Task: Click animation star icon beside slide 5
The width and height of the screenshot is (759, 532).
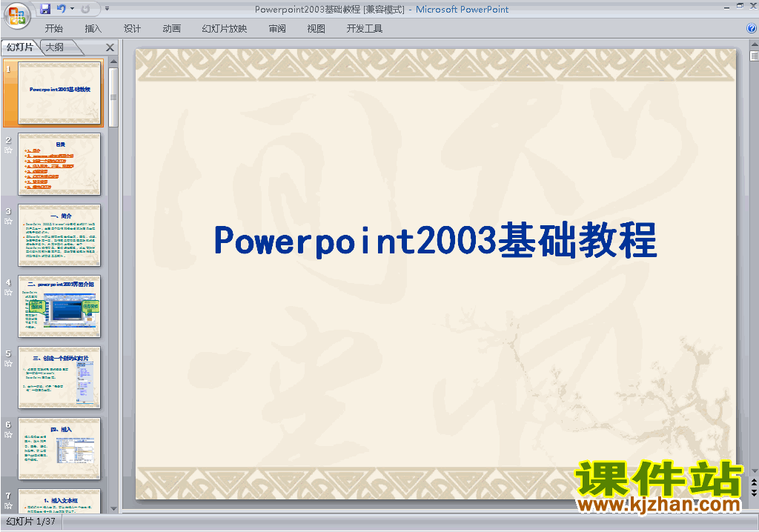Action: point(8,364)
